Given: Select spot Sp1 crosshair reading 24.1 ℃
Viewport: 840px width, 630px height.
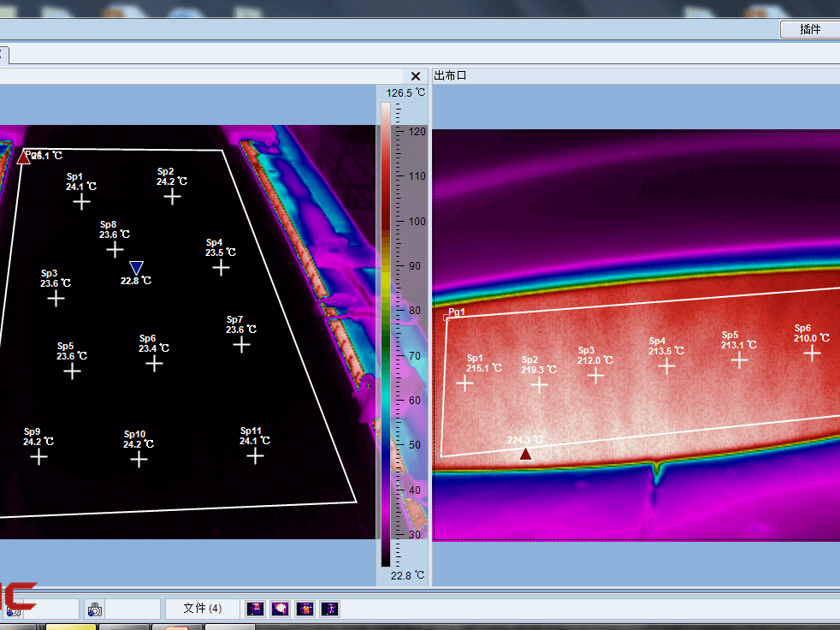Looking at the screenshot, I should (81, 202).
